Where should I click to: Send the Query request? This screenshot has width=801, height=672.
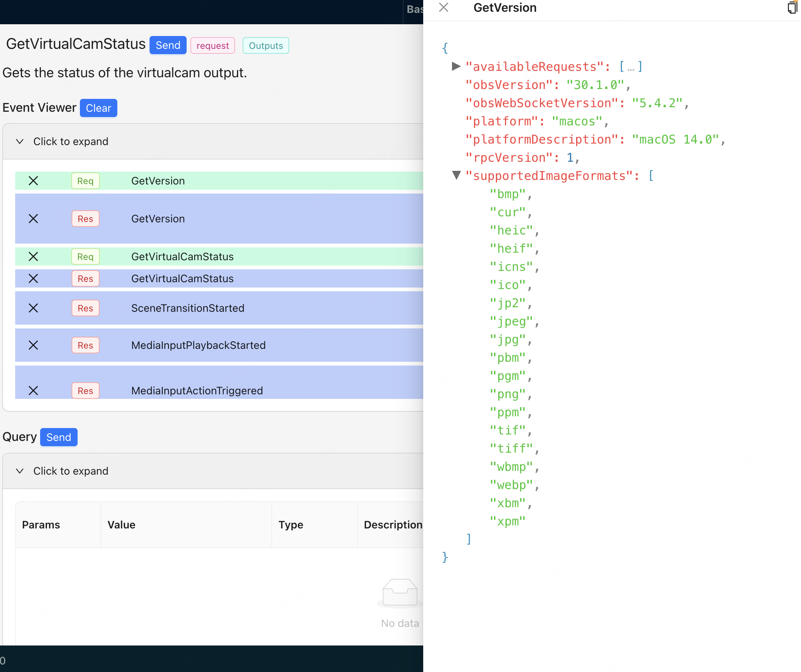click(59, 438)
